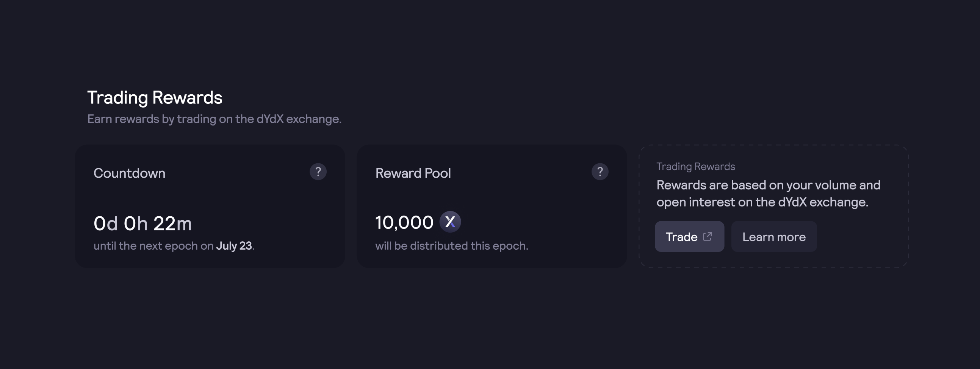Click the small Trading Rewards label in dashed panel
Image resolution: width=980 pixels, height=369 pixels.
[x=696, y=166]
